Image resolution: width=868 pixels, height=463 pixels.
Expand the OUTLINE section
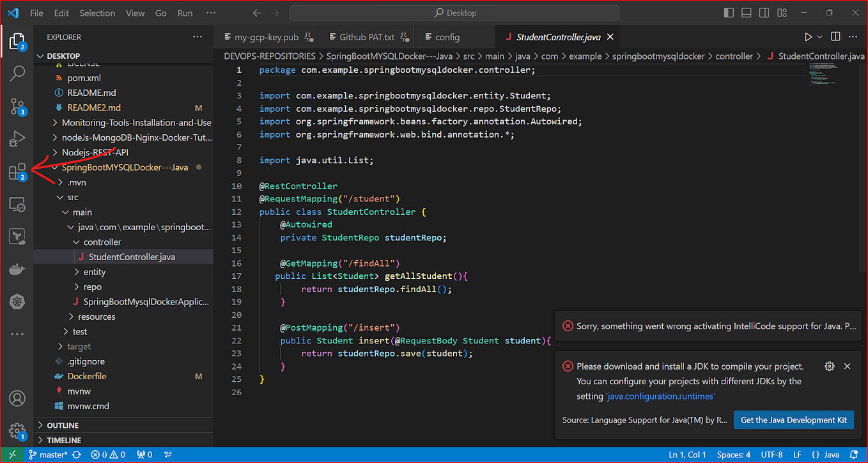[63, 425]
